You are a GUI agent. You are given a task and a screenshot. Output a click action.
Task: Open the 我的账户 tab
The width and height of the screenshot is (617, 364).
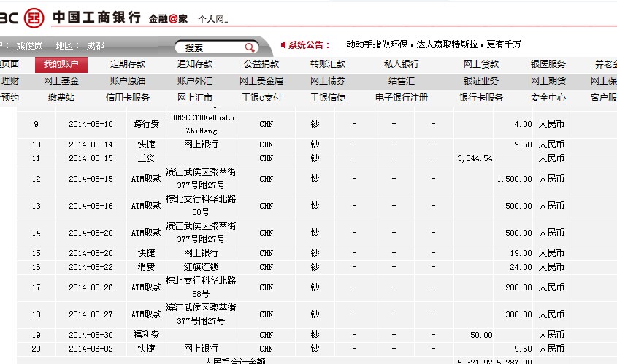tap(61, 64)
